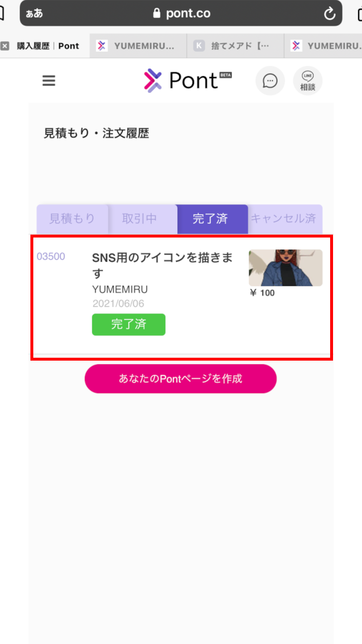
Task: Tap the LINE 相談 icon
Action: point(307,81)
